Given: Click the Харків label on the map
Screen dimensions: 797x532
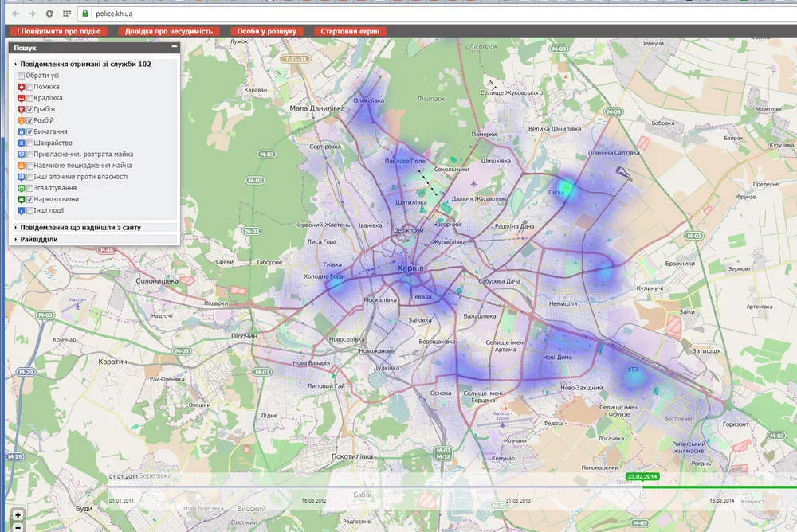Looking at the screenshot, I should (410, 268).
